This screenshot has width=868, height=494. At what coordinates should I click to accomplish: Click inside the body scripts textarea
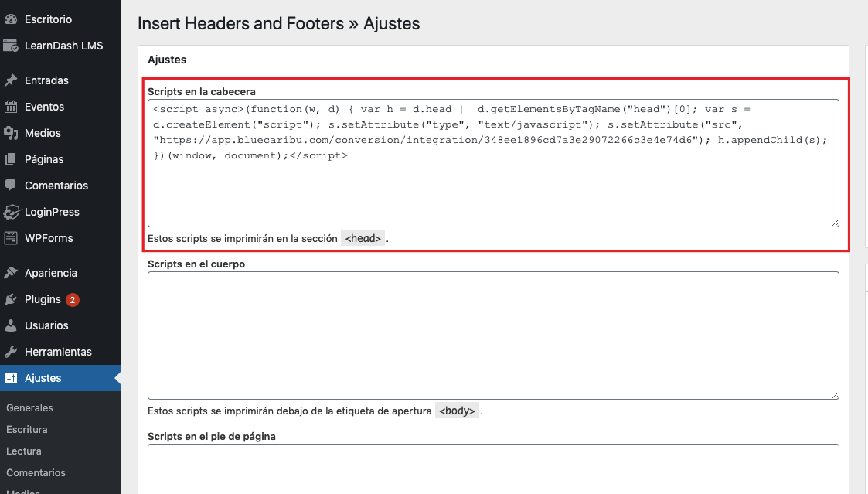coord(493,335)
